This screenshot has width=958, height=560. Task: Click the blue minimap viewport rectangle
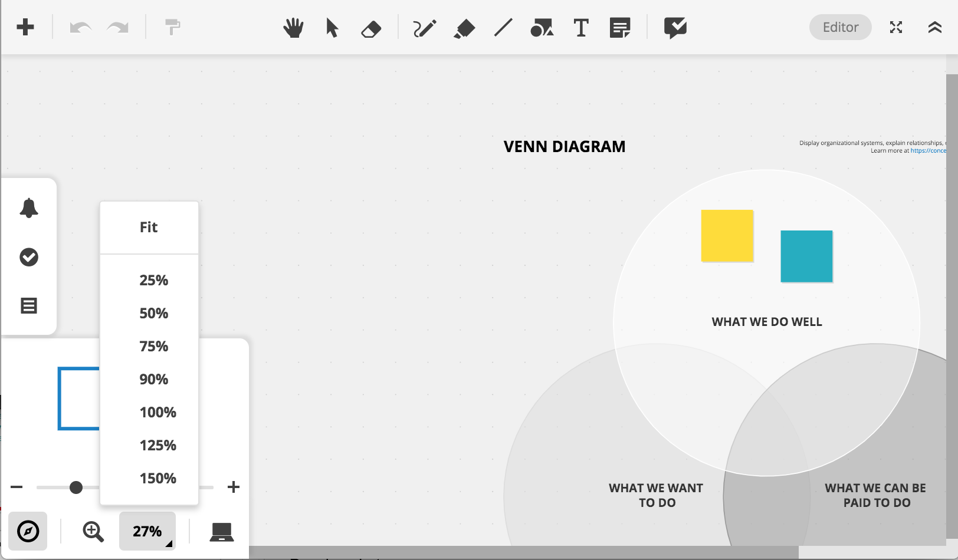79,398
